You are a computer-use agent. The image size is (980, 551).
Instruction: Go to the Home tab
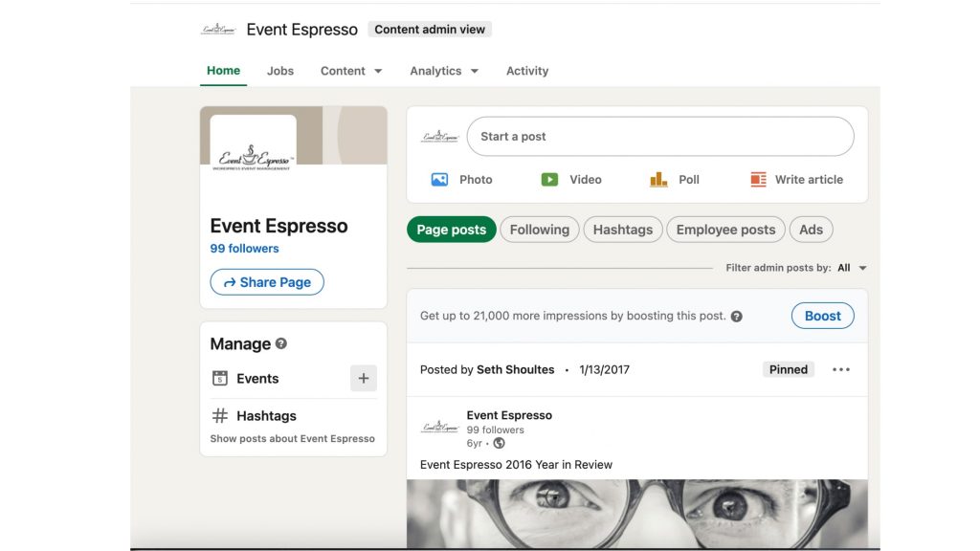223,71
